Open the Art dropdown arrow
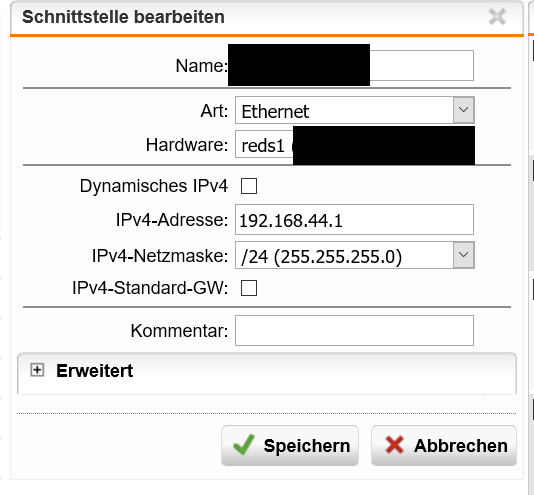The width and height of the screenshot is (534, 495). click(x=464, y=110)
